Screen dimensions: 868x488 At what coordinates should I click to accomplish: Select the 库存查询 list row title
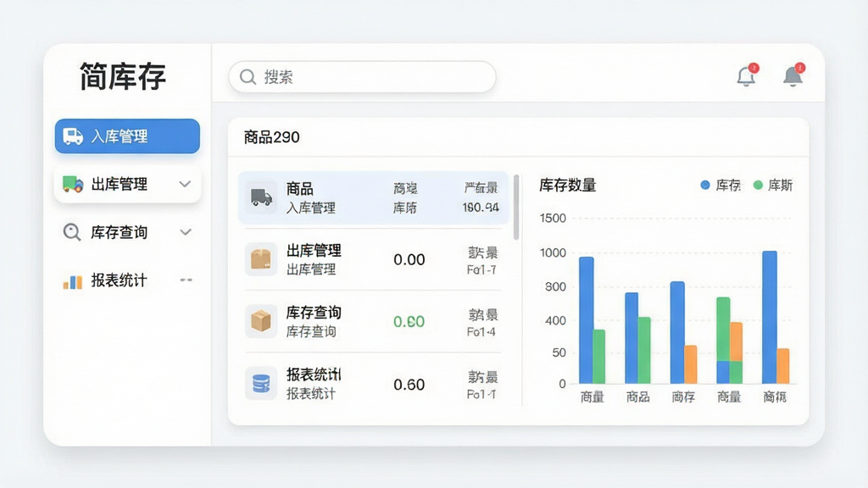pos(314,313)
